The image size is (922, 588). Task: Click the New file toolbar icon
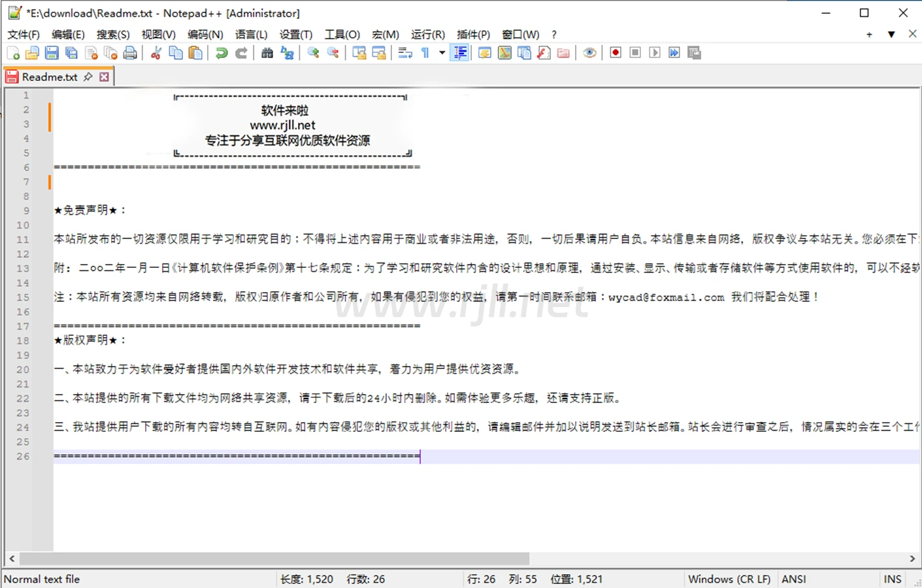(13, 53)
